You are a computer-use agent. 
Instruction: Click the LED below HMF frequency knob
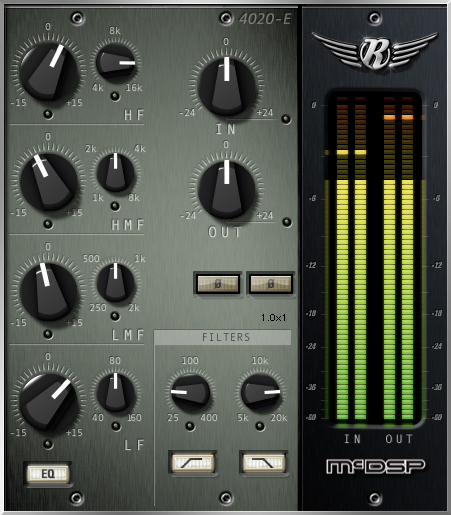pyautogui.click(x=115, y=206)
